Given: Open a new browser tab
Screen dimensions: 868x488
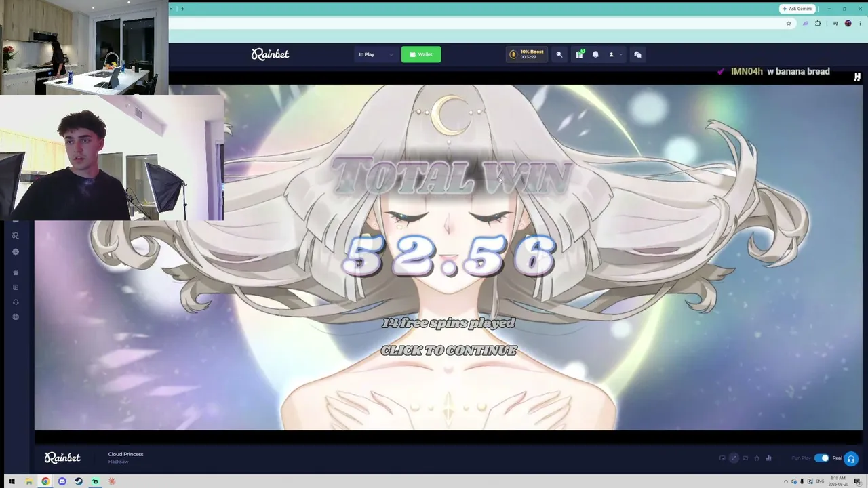Looking at the screenshot, I should [x=182, y=9].
